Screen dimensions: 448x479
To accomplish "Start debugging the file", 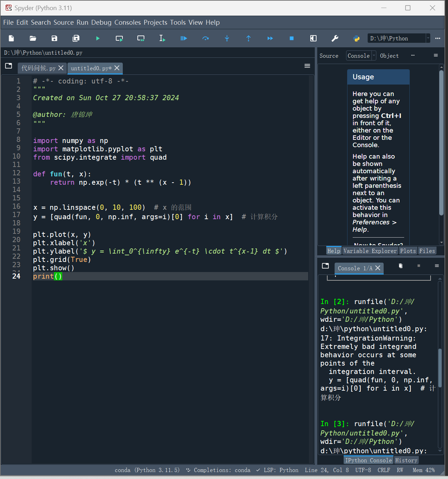I will tap(184, 38).
